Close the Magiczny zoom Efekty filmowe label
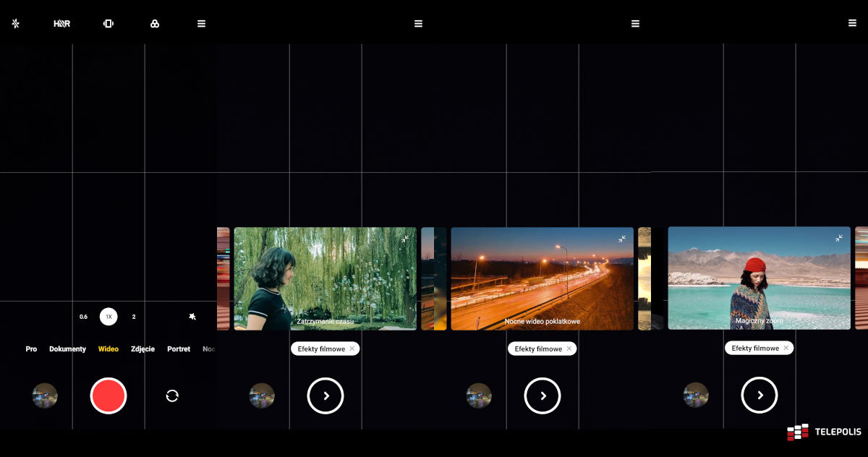Viewport: 868px width, 457px height. pos(786,347)
